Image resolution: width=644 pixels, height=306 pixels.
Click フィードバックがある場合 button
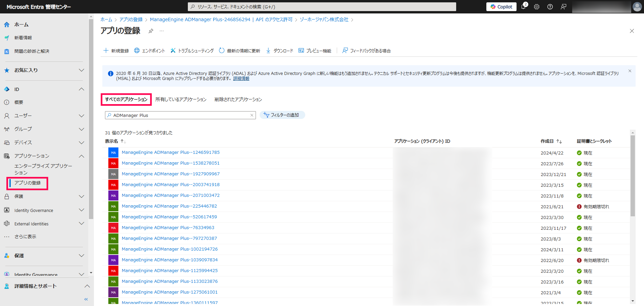click(x=367, y=51)
